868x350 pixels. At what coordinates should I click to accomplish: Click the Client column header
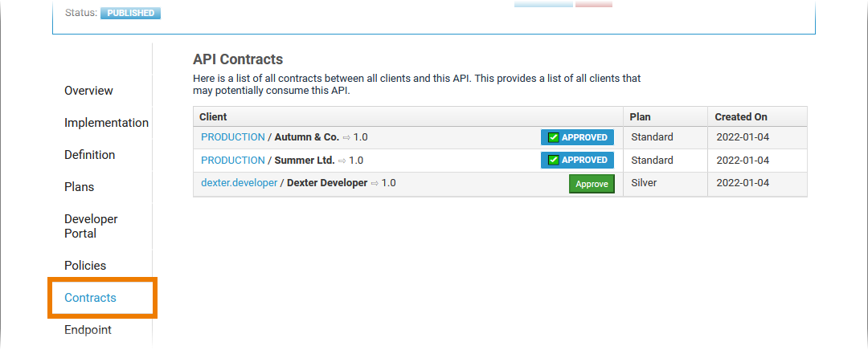click(213, 117)
